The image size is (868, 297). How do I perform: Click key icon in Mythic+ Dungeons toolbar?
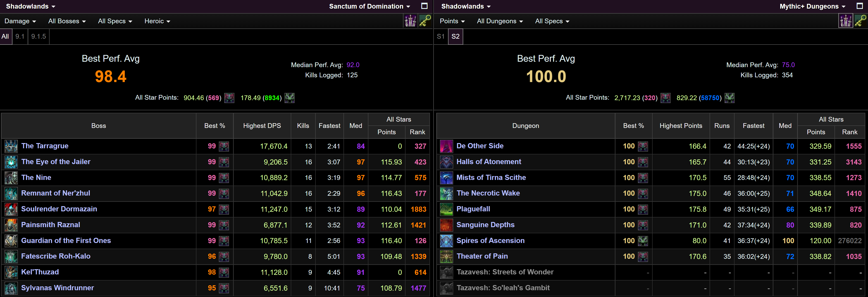pos(860,21)
